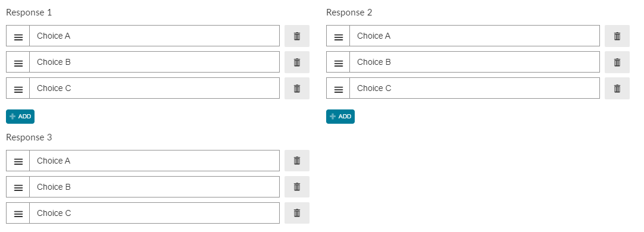The width and height of the screenshot is (644, 232).
Task: Delete Choice C in Response 1
Action: [x=297, y=88]
